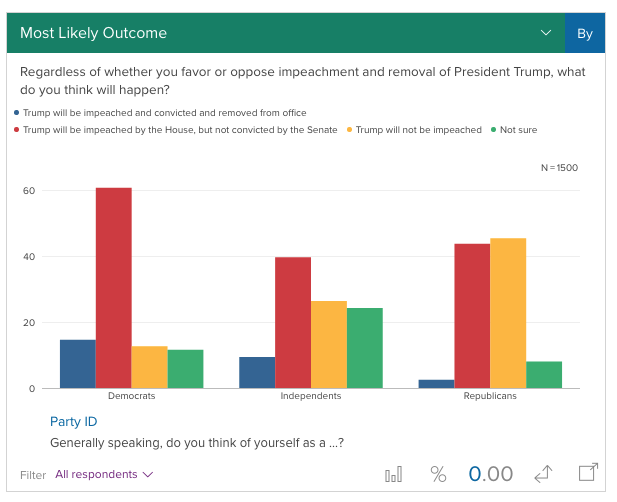Click the green Independents bar
617x502 pixels.
tap(365, 348)
